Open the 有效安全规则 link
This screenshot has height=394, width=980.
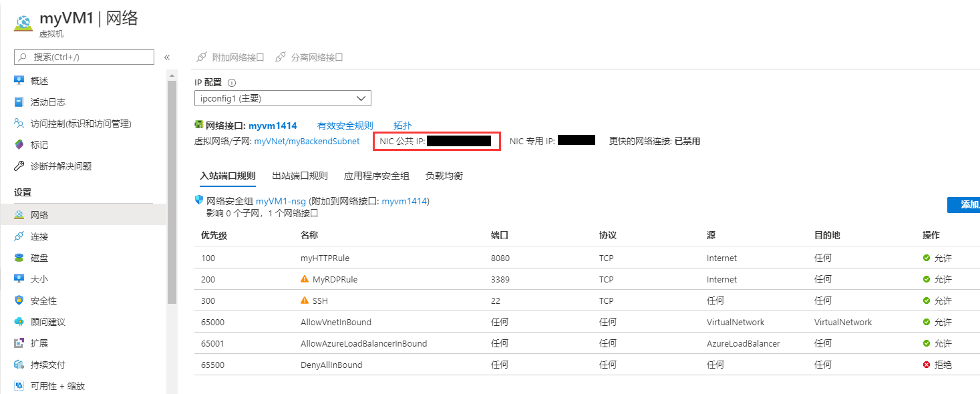[x=345, y=126]
